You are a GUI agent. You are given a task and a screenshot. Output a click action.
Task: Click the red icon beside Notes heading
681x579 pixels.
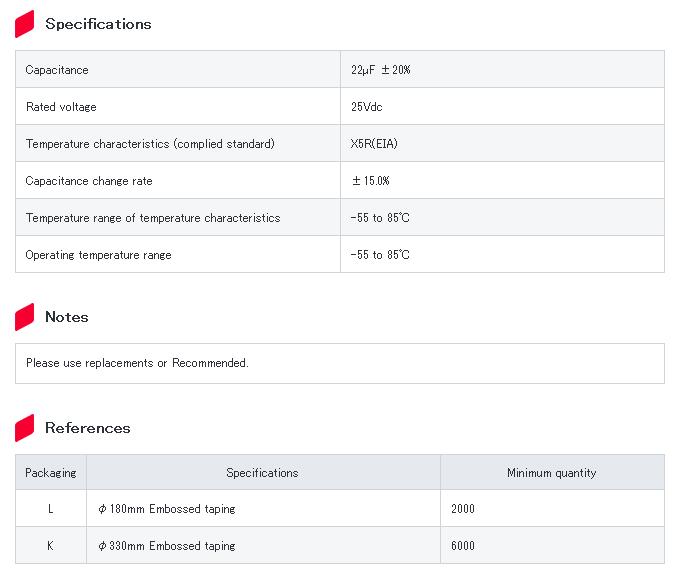coord(25,317)
